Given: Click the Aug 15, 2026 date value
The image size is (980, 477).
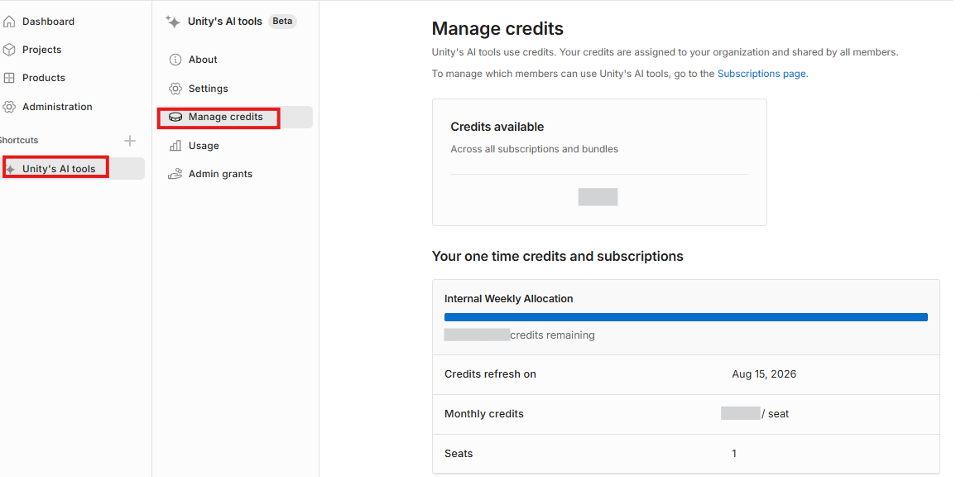Looking at the screenshot, I should [764, 374].
